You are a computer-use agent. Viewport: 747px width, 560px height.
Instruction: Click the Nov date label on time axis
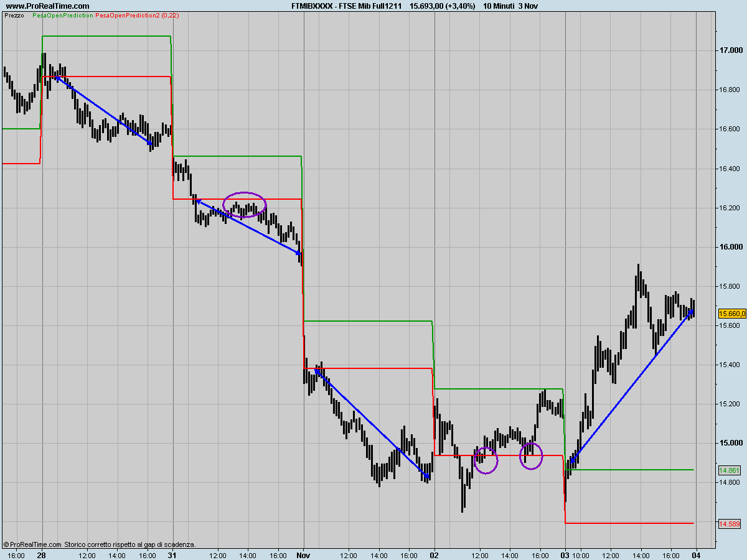click(303, 555)
